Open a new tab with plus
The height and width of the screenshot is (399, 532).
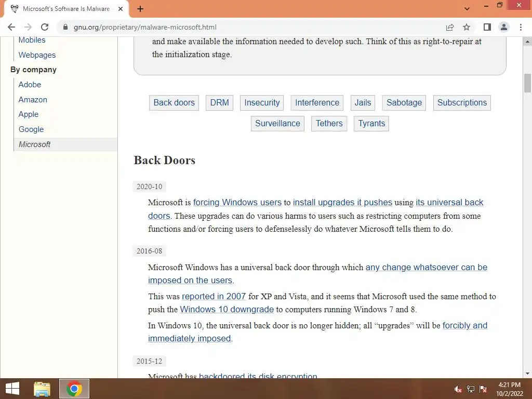(x=140, y=9)
